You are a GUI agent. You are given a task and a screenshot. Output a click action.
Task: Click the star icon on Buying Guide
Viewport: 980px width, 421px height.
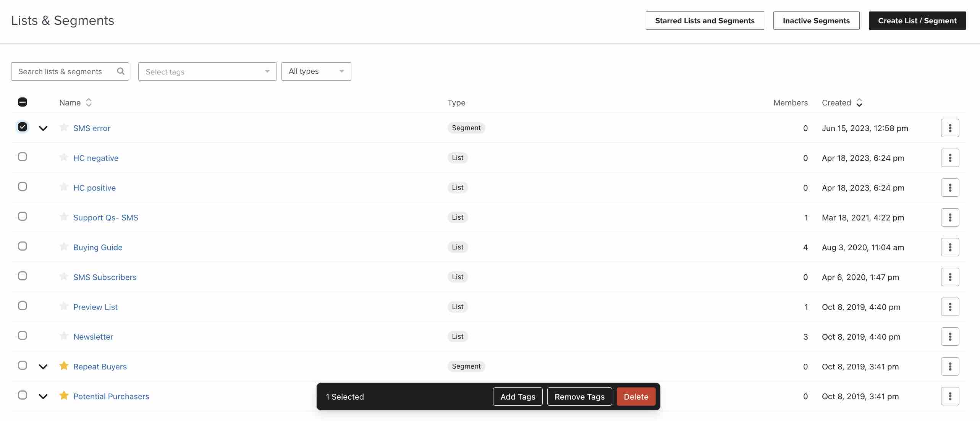(63, 246)
